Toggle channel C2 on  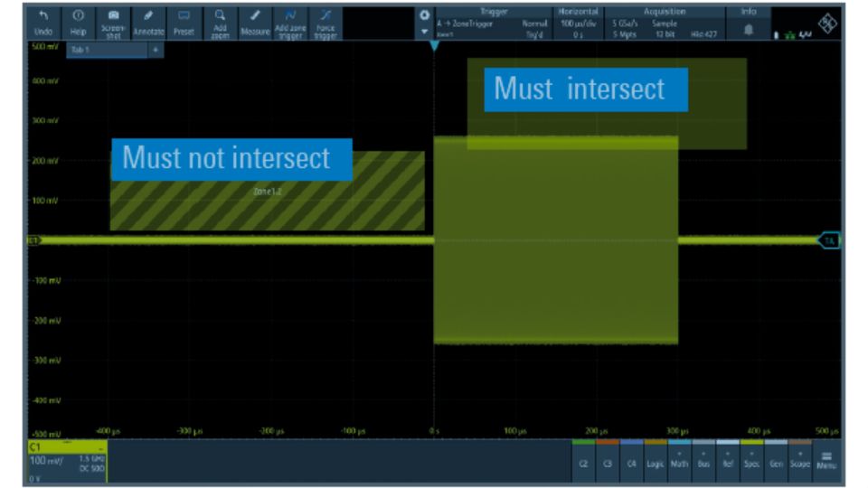point(583,462)
